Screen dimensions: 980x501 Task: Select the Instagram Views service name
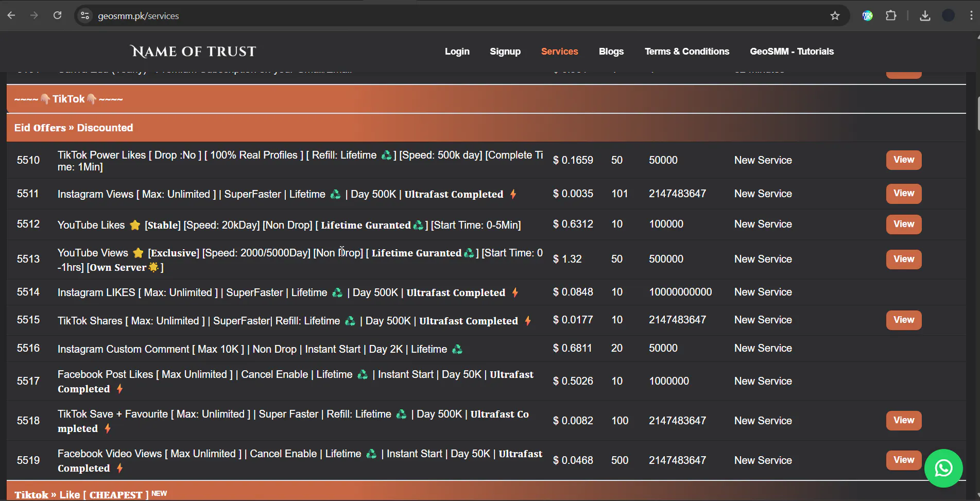click(287, 194)
